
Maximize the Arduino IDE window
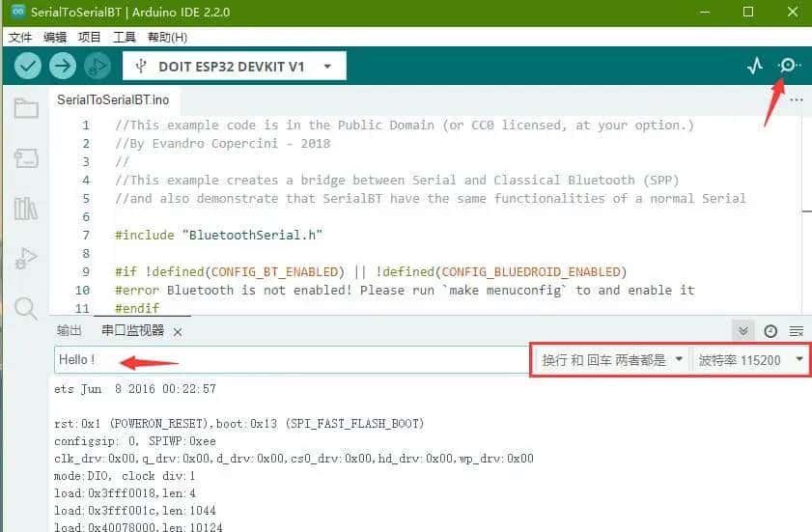tap(748, 12)
